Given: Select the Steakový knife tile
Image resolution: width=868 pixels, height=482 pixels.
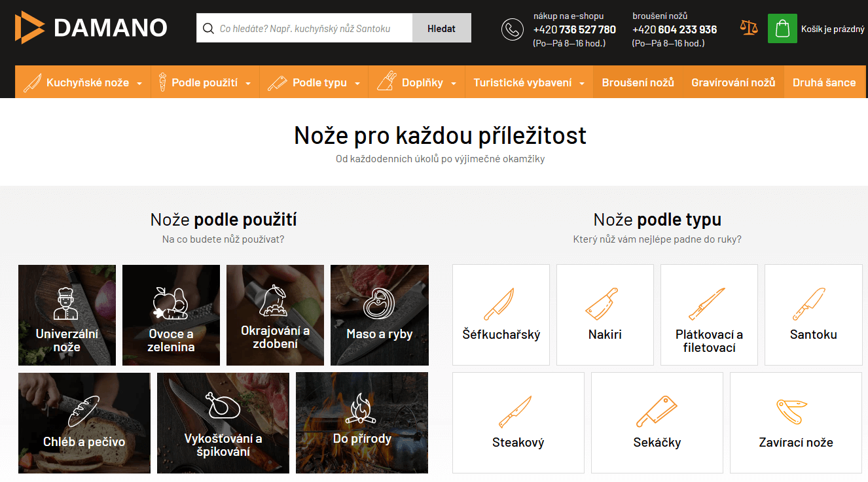Looking at the screenshot, I should coord(518,422).
